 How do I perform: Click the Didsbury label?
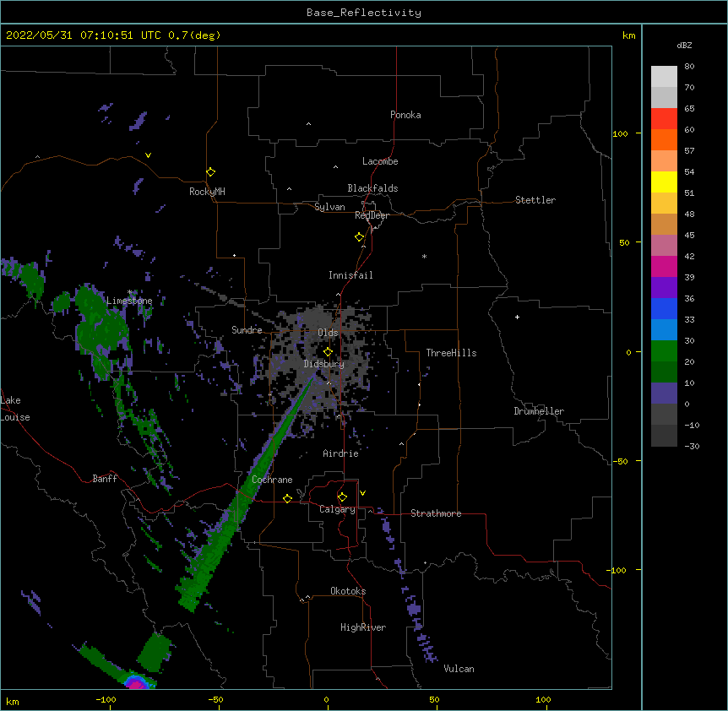324,364
